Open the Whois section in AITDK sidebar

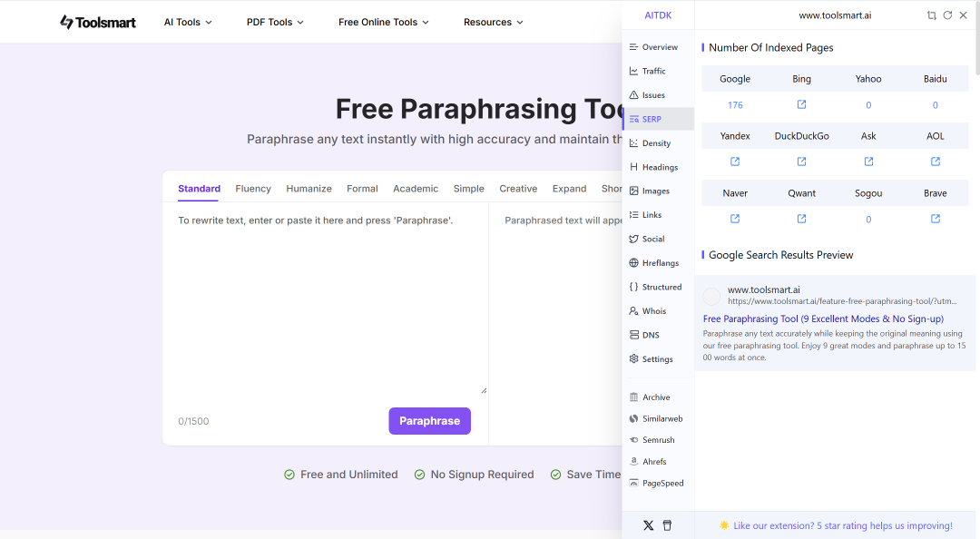(x=658, y=310)
